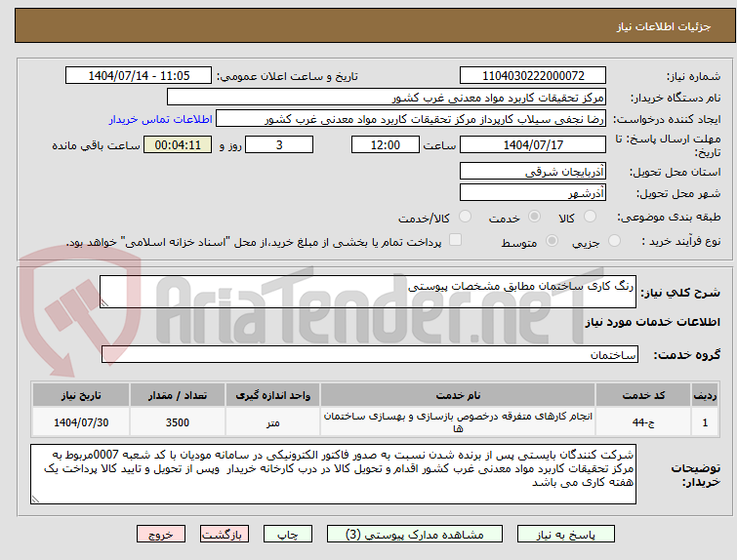Click the quantity cell 3500
This screenshot has width=737, height=560.
click(x=178, y=422)
